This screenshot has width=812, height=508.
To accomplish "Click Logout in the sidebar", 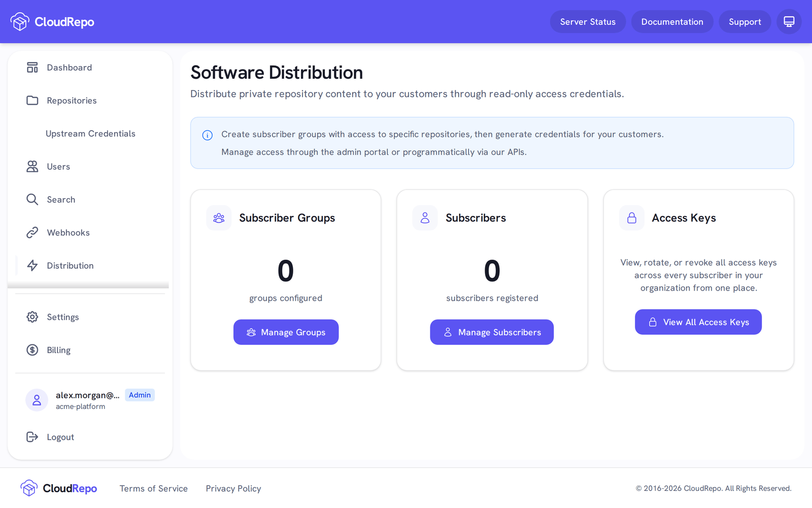I will tap(90, 437).
